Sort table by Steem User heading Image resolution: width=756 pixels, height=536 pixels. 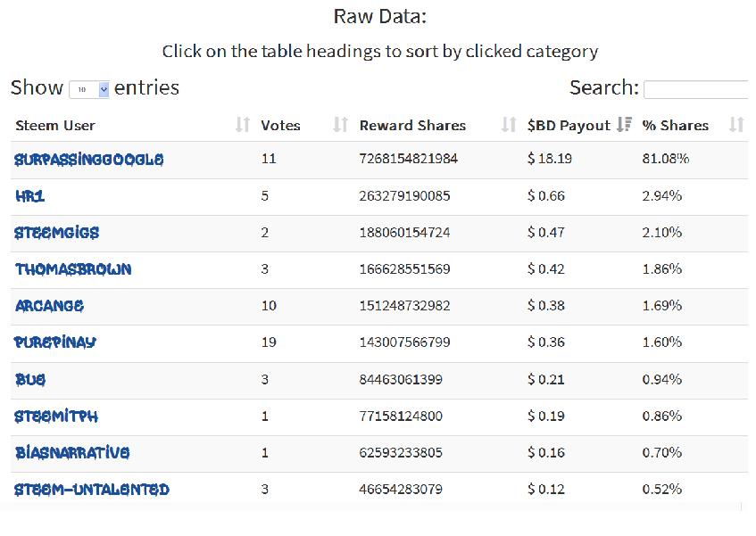[x=55, y=126]
